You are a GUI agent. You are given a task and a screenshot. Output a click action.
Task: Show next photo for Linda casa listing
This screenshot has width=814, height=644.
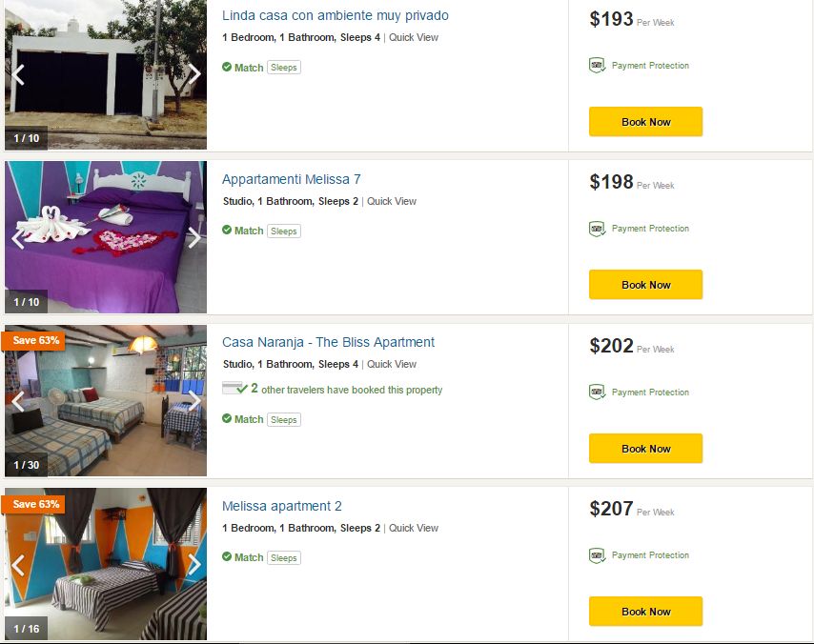[x=194, y=74]
